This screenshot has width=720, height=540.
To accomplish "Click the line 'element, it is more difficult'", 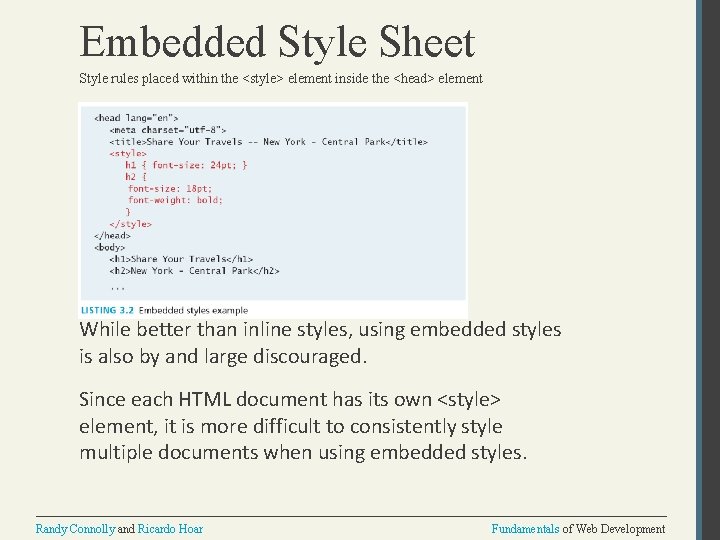I will point(291,426).
